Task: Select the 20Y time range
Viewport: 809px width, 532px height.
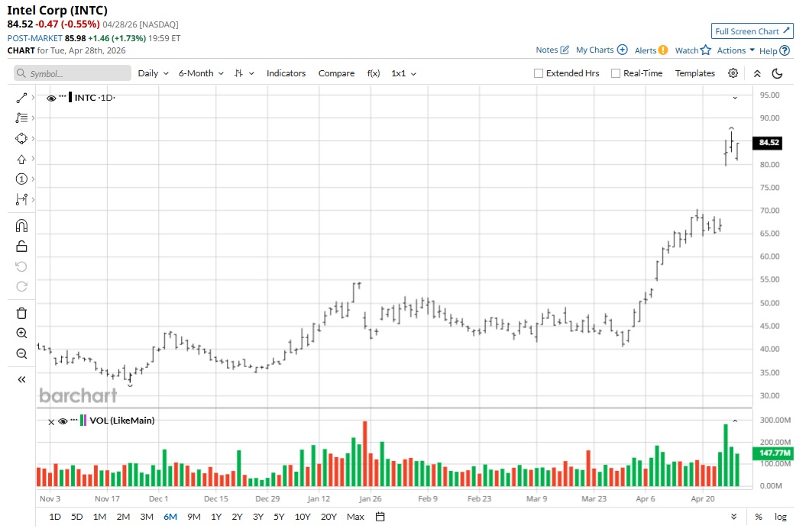Action: coord(328,517)
